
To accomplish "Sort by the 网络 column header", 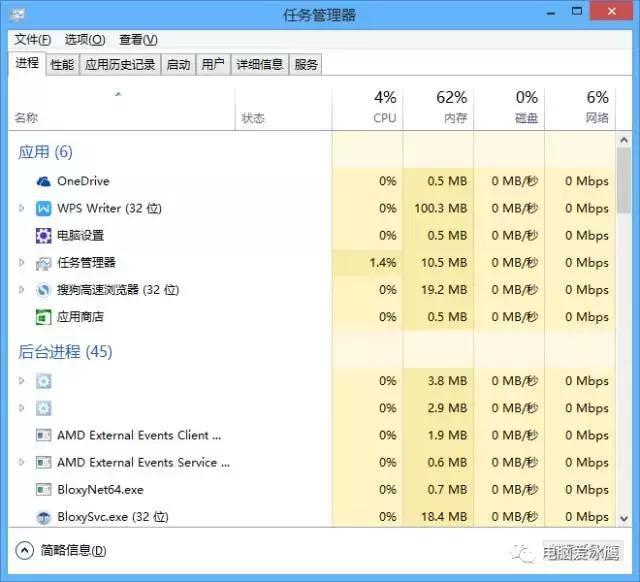I will pyautogui.click(x=580, y=109).
